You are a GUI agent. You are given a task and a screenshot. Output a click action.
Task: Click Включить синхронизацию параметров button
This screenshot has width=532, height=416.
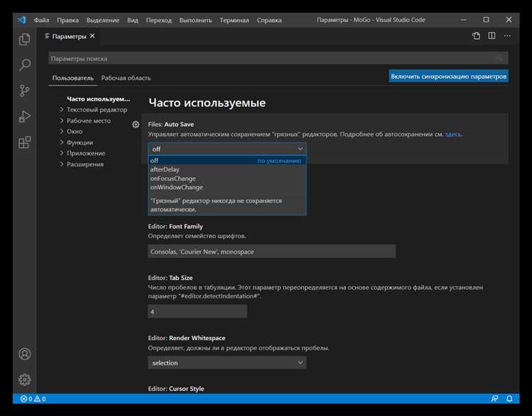[448, 76]
